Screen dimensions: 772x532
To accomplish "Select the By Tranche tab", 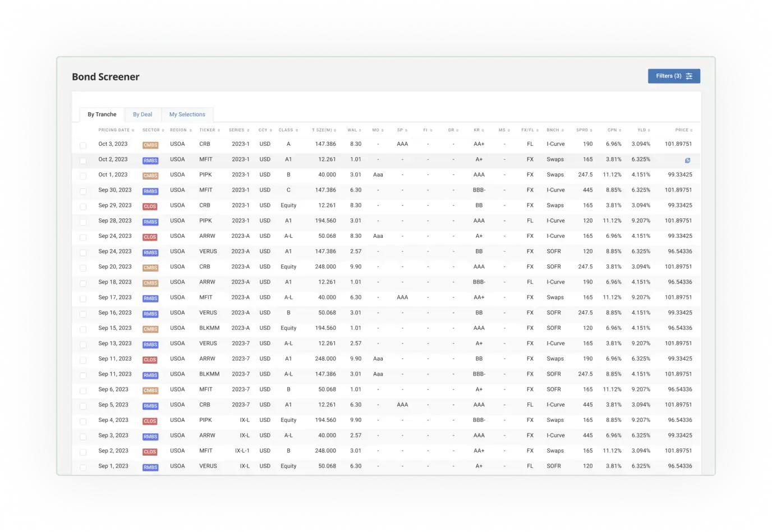I will 102,114.
